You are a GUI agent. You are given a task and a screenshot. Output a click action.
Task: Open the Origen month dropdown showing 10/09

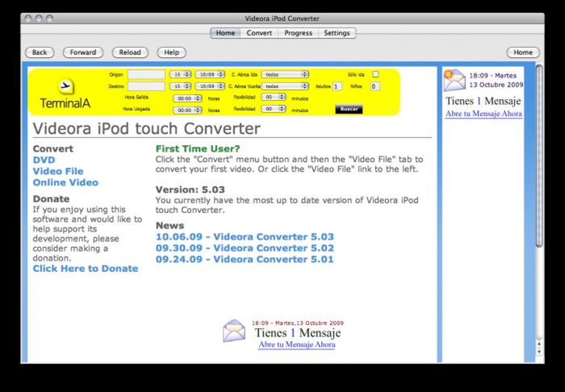210,75
